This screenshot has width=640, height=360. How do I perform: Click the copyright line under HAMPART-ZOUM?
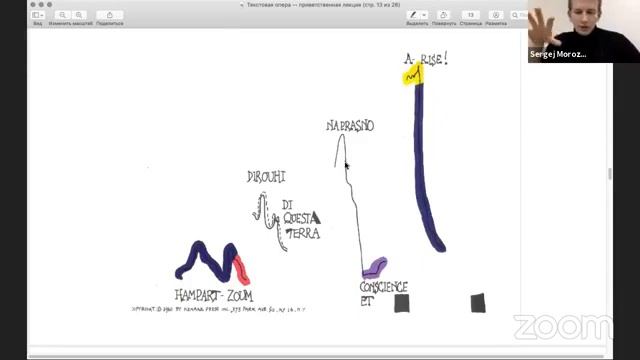pos(218,309)
